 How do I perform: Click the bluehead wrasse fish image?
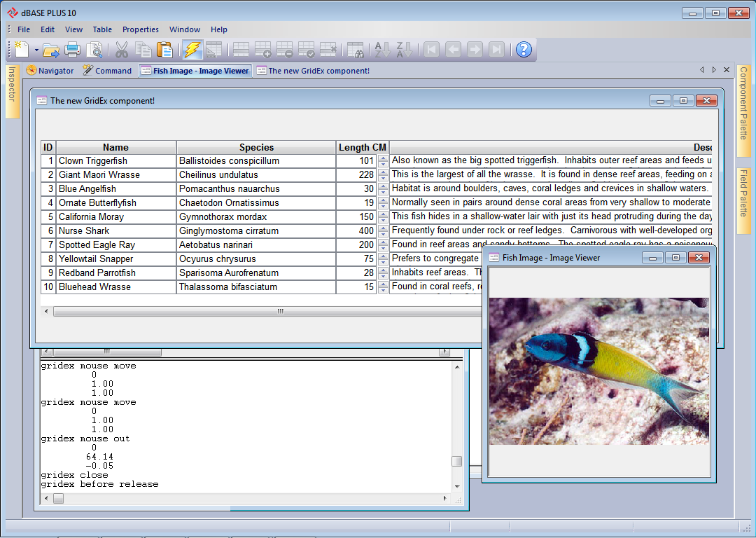point(599,371)
